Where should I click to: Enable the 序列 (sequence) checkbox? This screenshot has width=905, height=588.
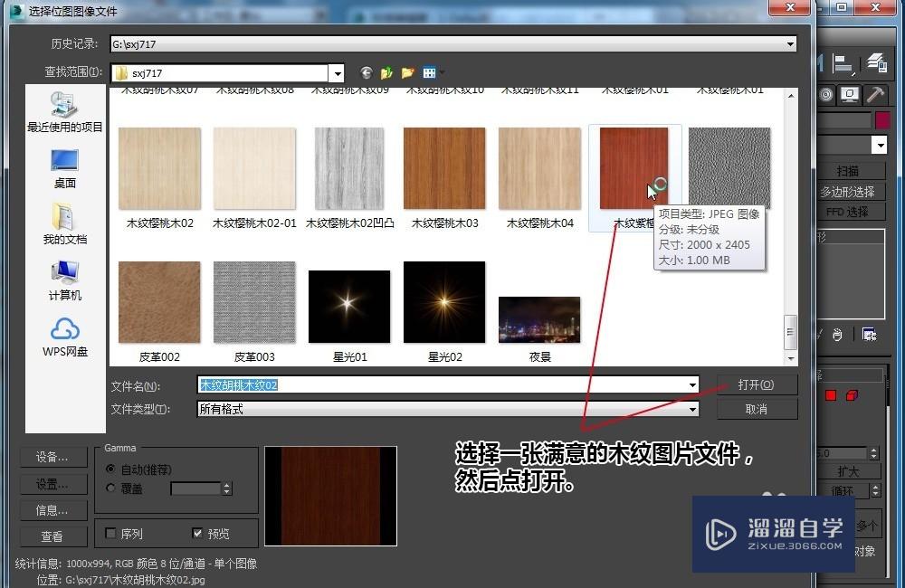pos(111,534)
